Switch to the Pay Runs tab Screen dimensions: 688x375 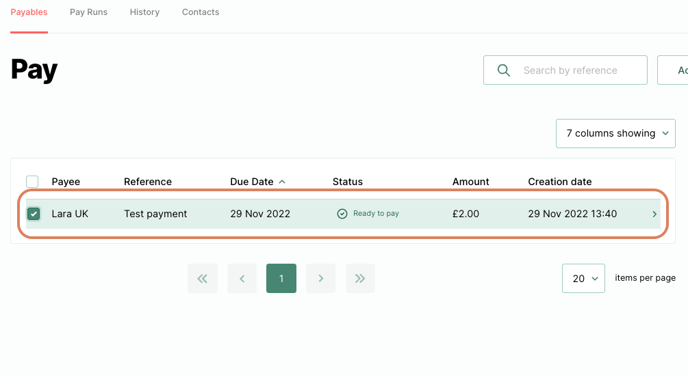[x=89, y=12]
